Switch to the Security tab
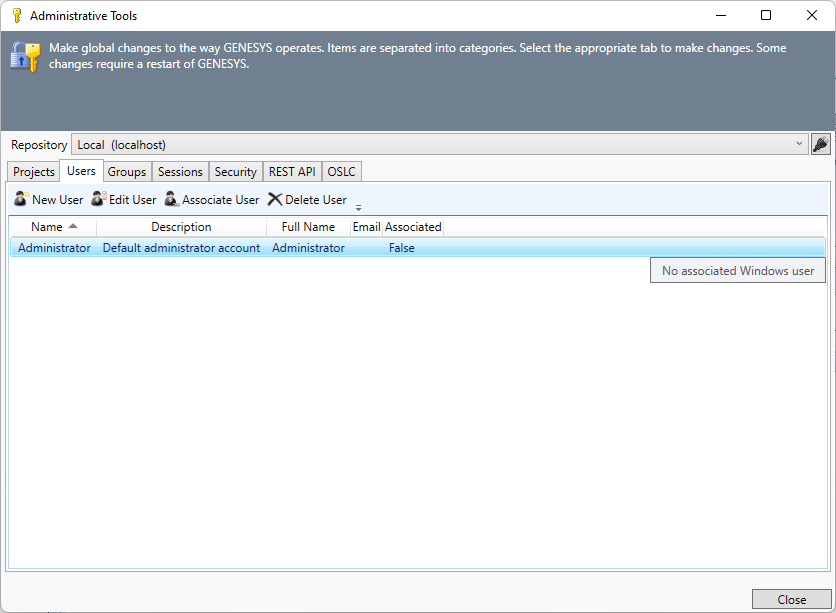The width and height of the screenshot is (836, 613). point(235,171)
